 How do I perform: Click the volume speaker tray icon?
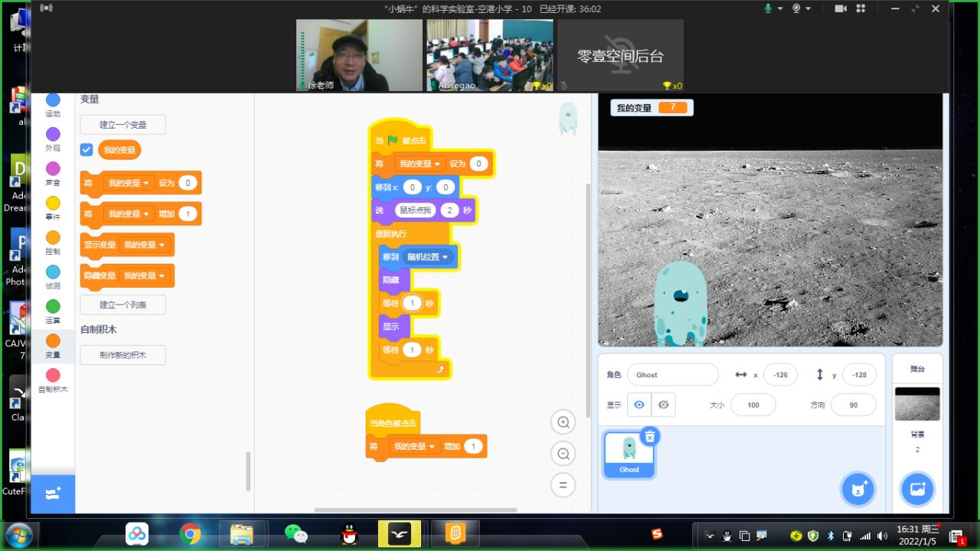[881, 536]
